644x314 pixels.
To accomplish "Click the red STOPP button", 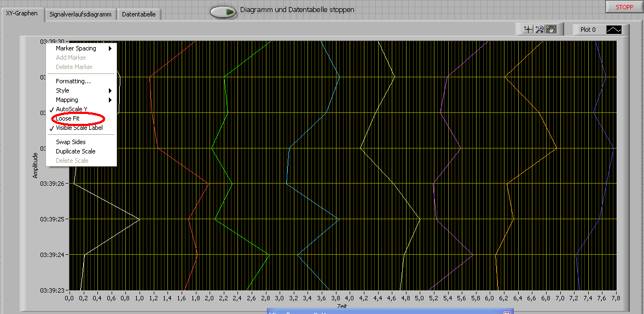I will coord(624,7).
